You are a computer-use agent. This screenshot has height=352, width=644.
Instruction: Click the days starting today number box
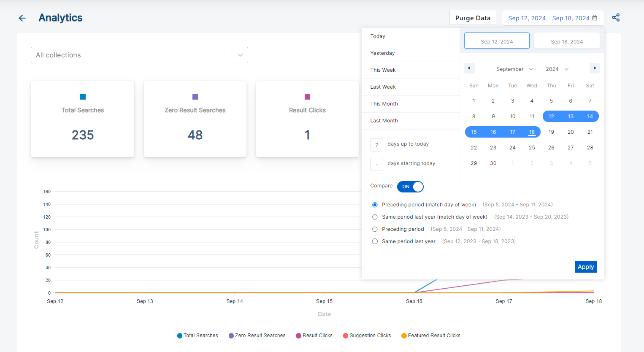pyautogui.click(x=376, y=164)
